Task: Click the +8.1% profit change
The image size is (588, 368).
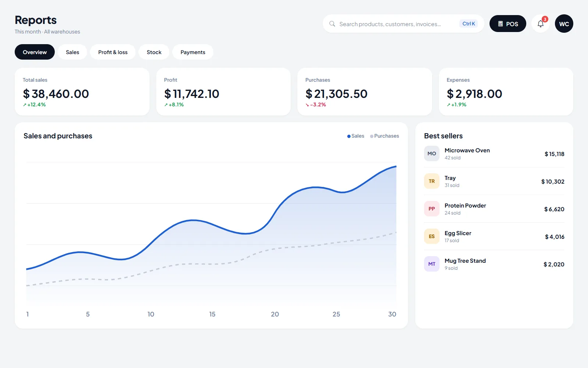Action: (174, 105)
